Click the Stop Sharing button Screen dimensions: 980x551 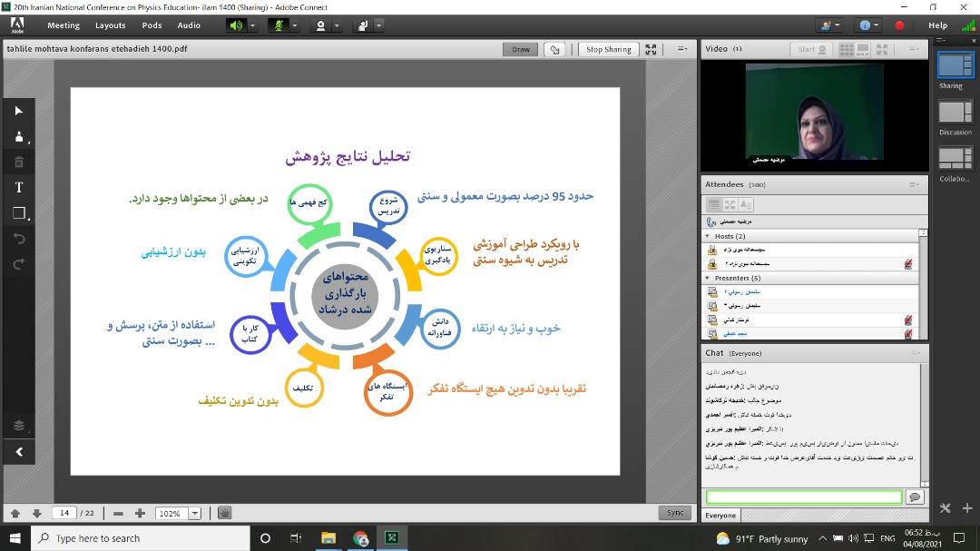tap(608, 50)
